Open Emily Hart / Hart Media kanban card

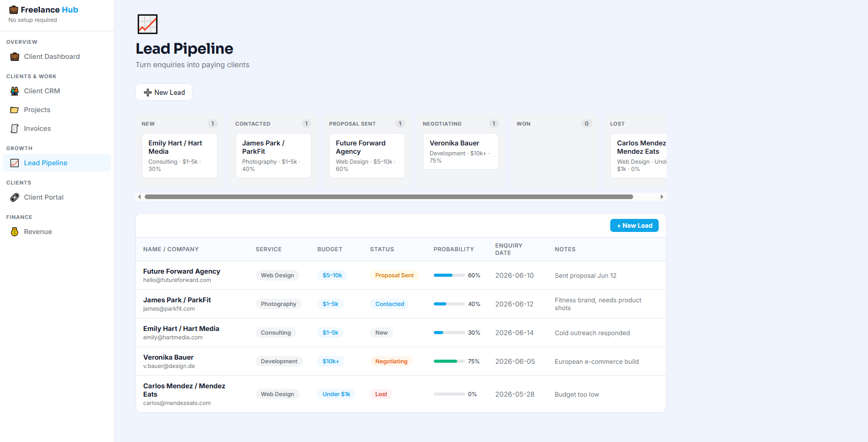[180, 156]
